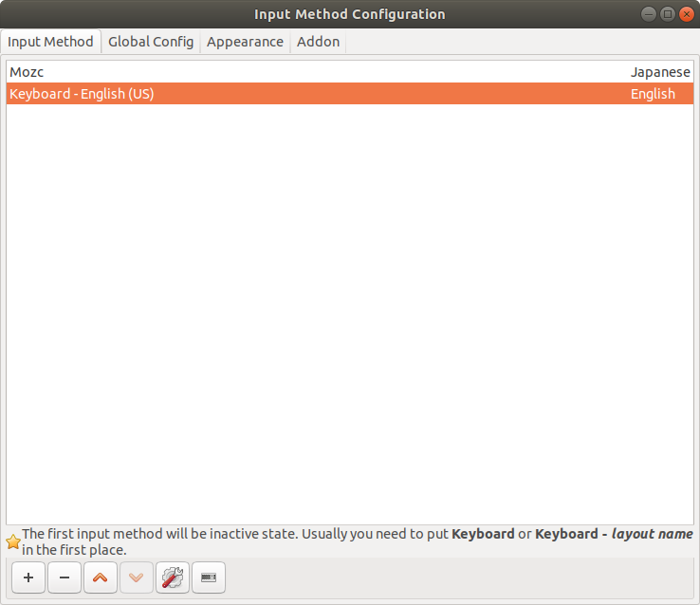Switch to the Appearance tab

point(245,42)
